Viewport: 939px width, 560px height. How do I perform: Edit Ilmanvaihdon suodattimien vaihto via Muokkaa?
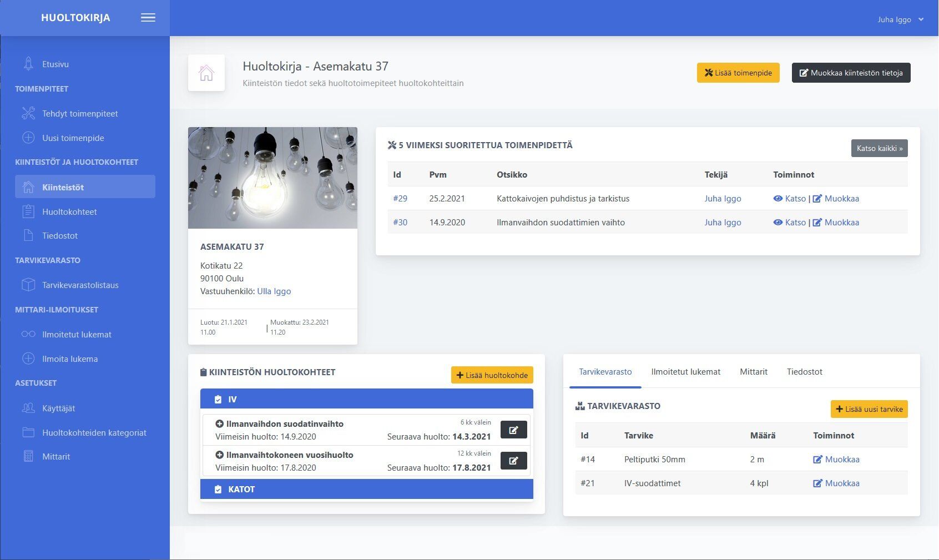coord(836,223)
